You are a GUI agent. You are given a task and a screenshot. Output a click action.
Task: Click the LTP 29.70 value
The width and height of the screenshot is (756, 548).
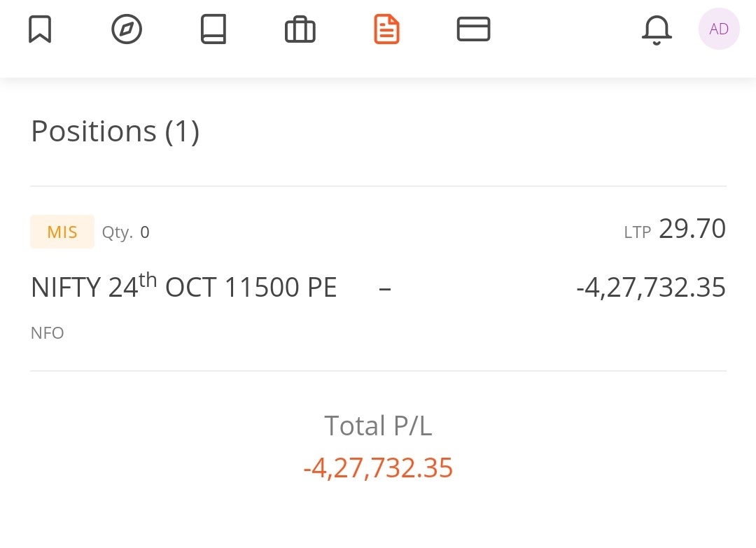click(x=692, y=228)
